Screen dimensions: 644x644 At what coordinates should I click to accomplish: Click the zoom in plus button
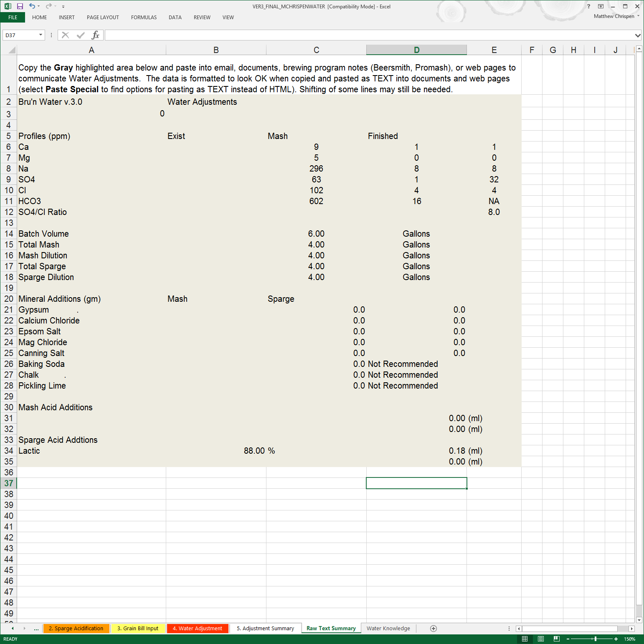pos(616,639)
